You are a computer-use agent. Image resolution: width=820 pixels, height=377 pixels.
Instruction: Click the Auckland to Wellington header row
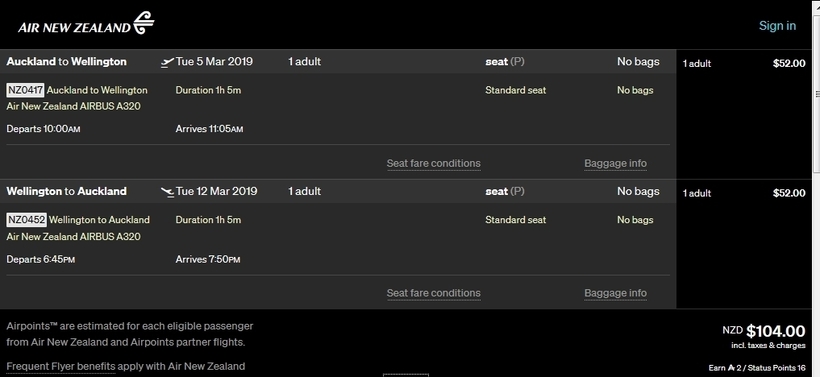(338, 62)
